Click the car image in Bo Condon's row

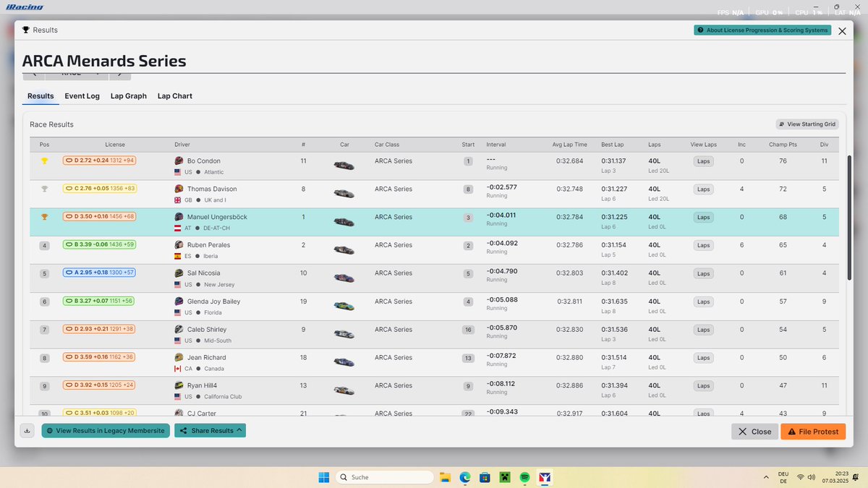click(x=344, y=166)
